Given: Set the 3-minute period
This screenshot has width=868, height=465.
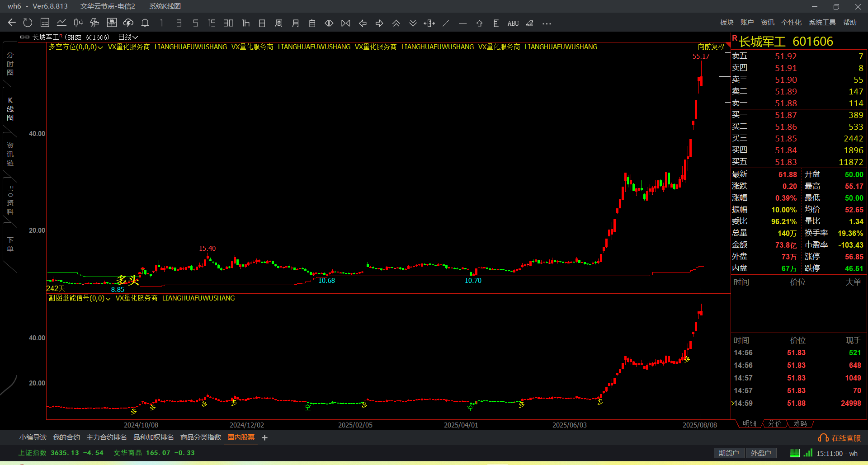Looking at the screenshot, I should [179, 23].
